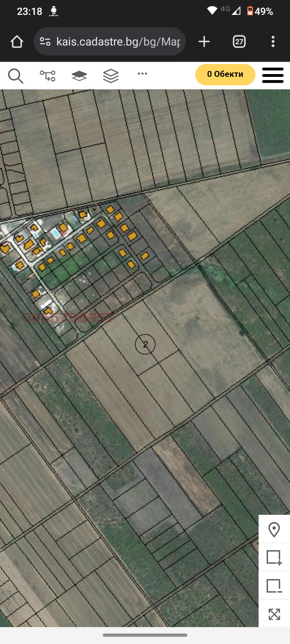Viewport: 290px width, 644px height.
Task: Open tab switcher showing 27 tabs
Action: (239, 42)
